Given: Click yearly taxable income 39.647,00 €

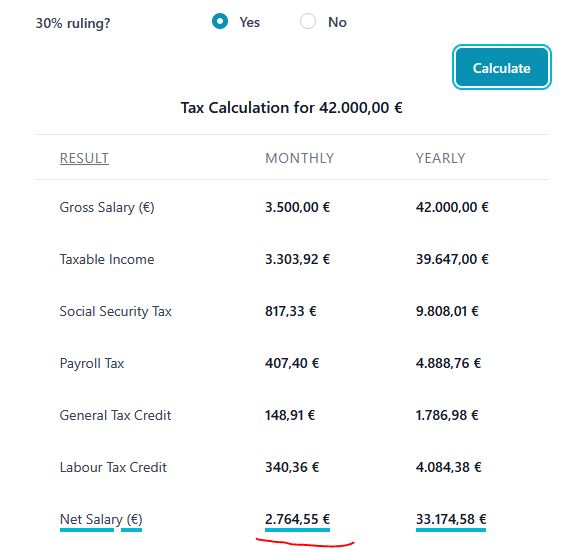Looking at the screenshot, I should click(x=452, y=259).
